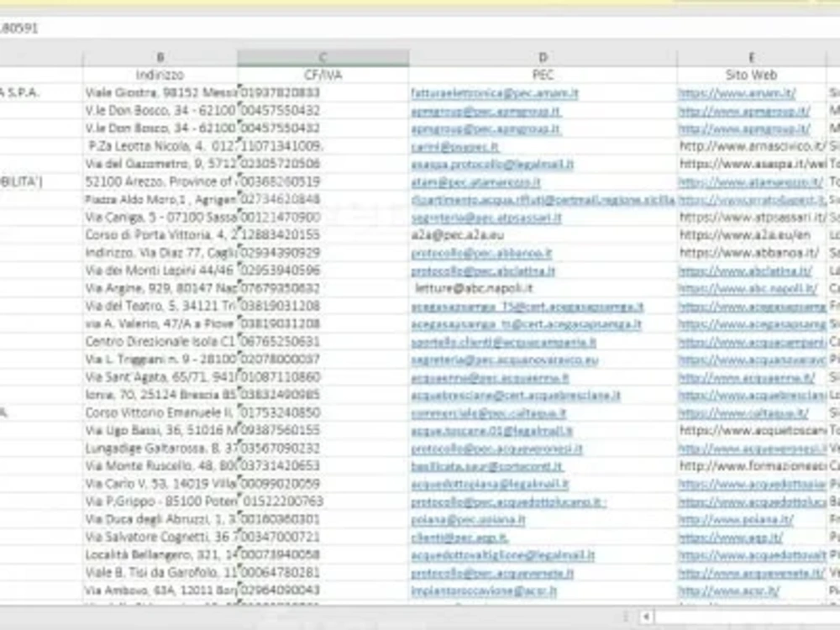Select the Località Bellangero address cell
Image resolution: width=840 pixels, height=630 pixels.
click(160, 554)
